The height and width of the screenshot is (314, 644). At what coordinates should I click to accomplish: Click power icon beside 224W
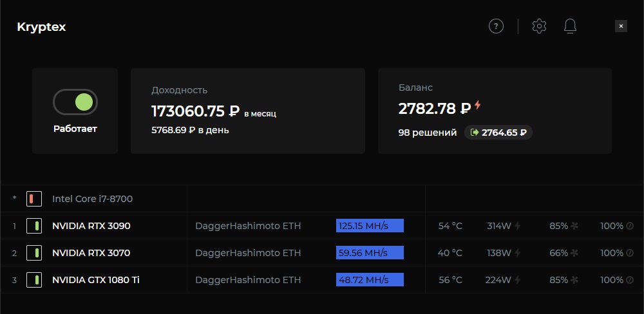pos(517,280)
